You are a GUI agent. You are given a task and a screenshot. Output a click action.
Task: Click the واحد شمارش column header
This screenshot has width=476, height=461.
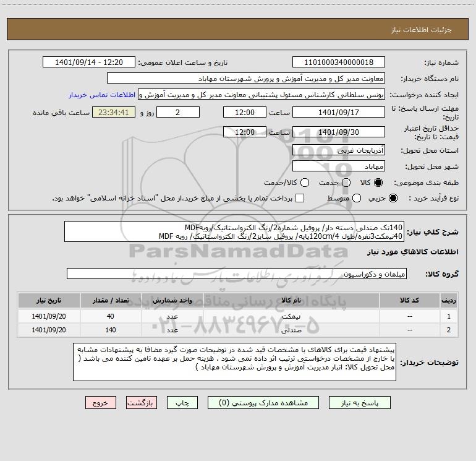coord(172,300)
